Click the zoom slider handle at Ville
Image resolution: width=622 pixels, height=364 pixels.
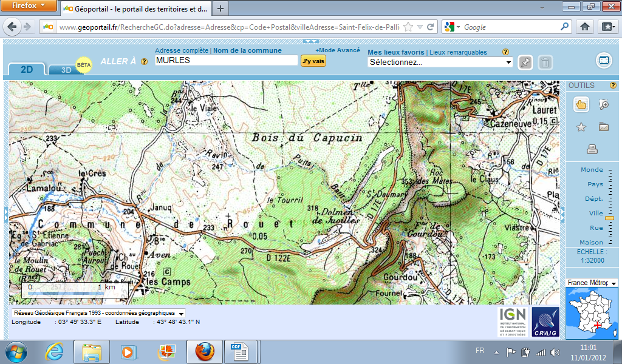pyautogui.click(x=609, y=218)
